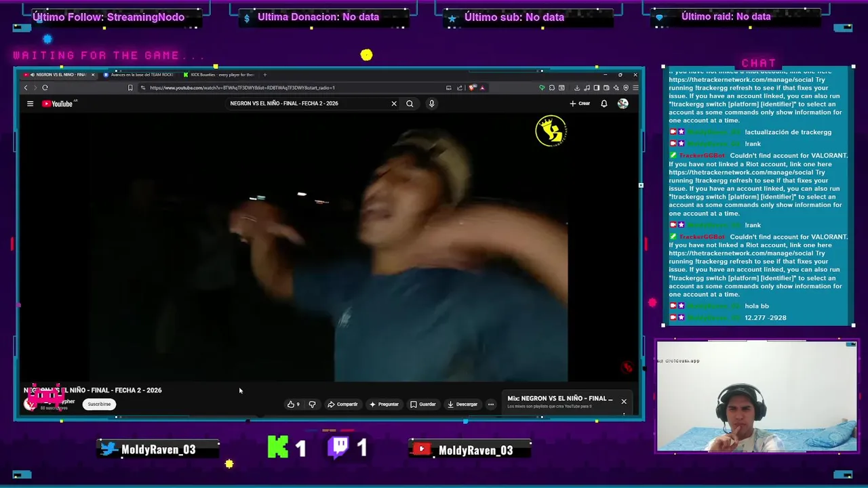Viewport: 868px width, 488px height.
Task: Close the NEGRON VS EL NIÑO browser tab
Action: (93, 75)
